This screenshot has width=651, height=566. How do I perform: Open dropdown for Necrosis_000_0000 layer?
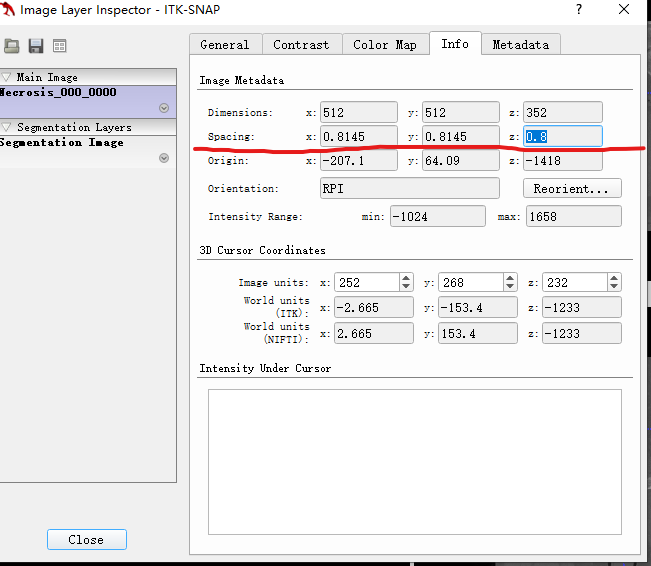click(x=164, y=108)
